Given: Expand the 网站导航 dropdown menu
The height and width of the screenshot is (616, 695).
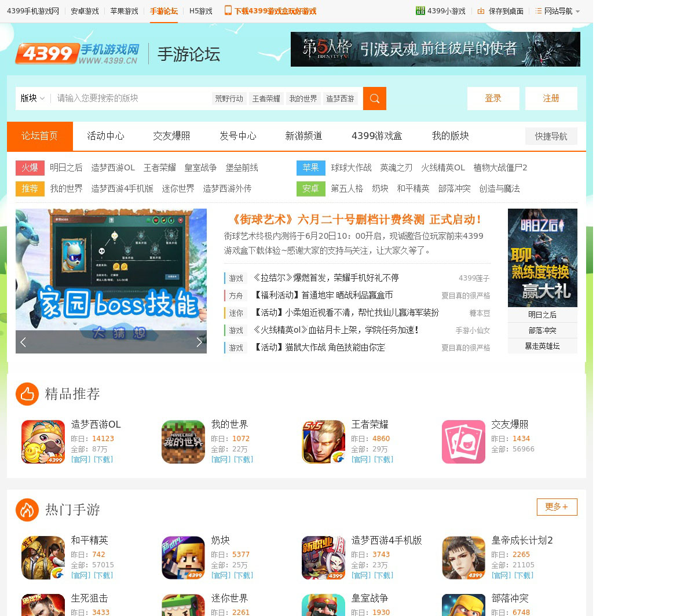Looking at the screenshot, I should (x=557, y=11).
